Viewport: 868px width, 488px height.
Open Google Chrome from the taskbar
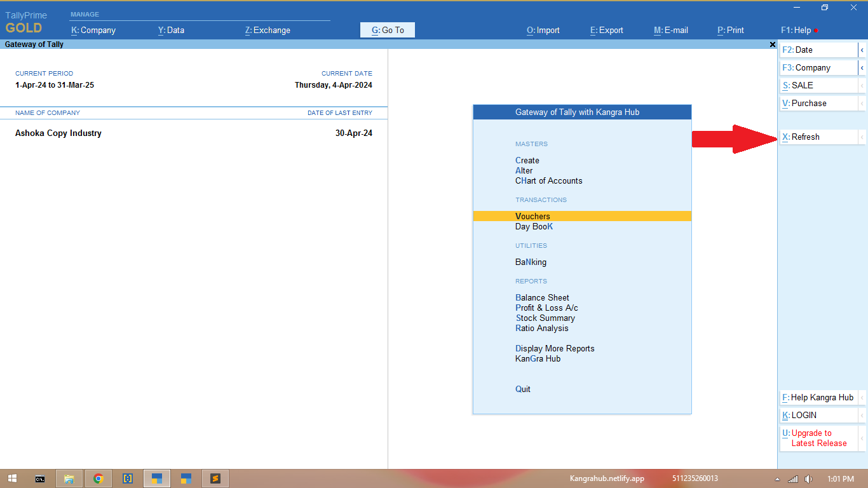click(98, 478)
